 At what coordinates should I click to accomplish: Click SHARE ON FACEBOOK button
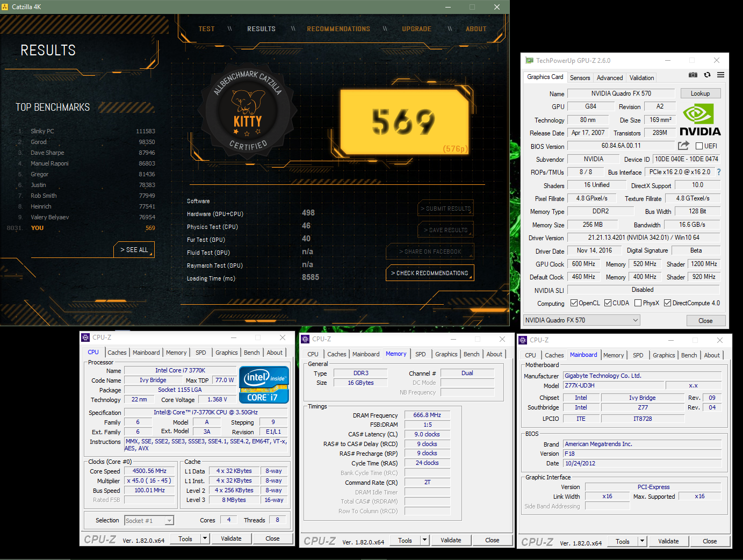click(x=430, y=252)
